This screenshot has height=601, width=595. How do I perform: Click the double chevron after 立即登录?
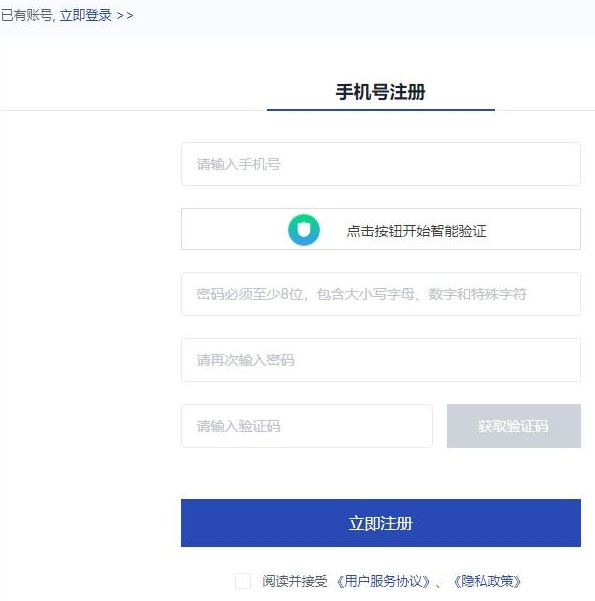125,16
